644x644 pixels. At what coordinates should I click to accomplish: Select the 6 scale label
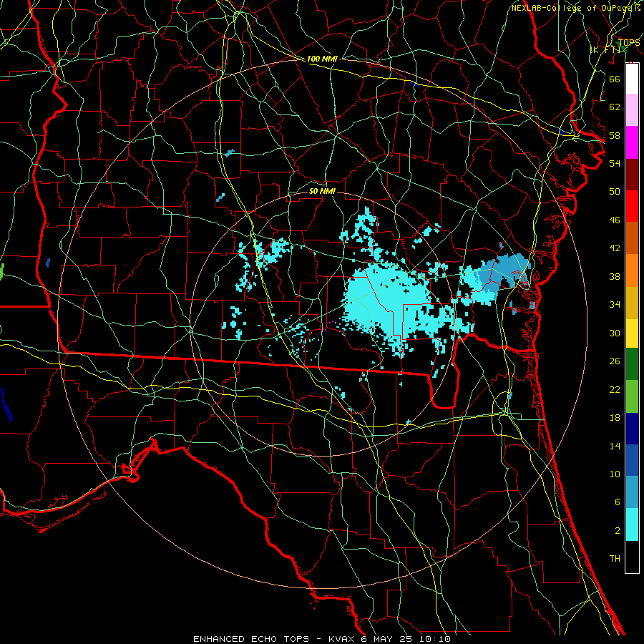pyautogui.click(x=617, y=502)
